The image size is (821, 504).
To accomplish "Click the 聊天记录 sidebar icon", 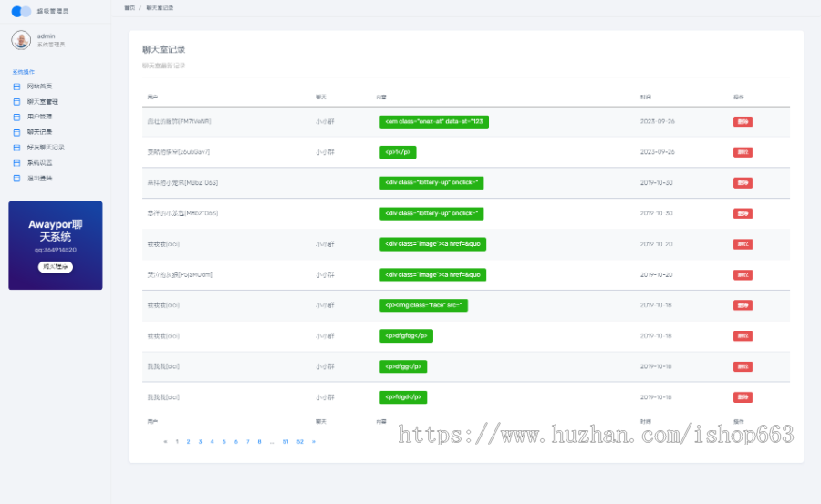I will pos(16,132).
